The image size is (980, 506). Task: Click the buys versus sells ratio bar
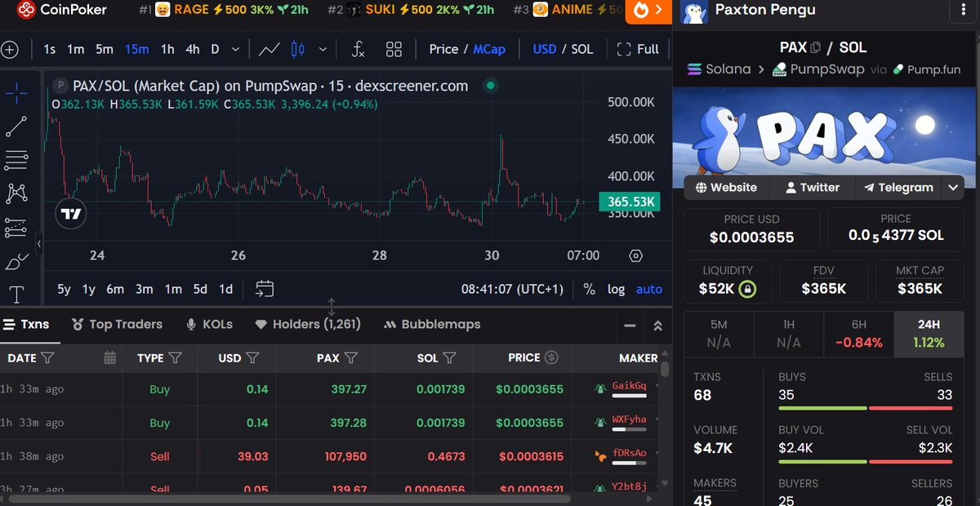(x=866, y=407)
